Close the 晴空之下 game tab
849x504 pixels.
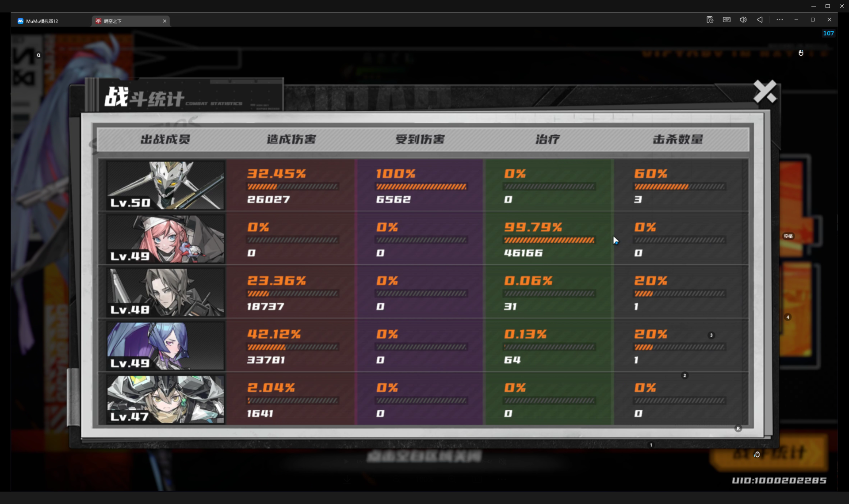164,21
